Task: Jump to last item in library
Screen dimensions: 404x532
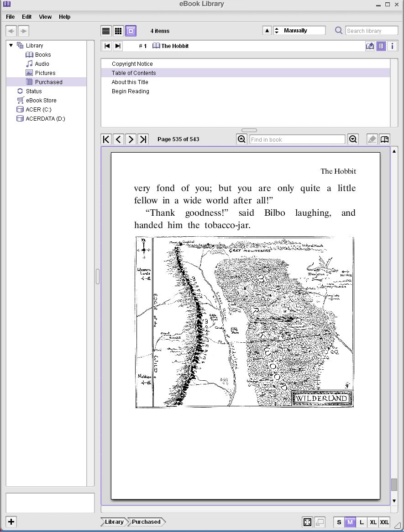Action: click(x=118, y=46)
